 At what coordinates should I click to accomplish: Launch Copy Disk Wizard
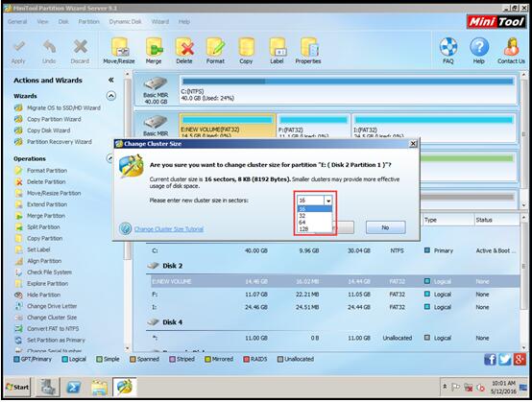pyautogui.click(x=49, y=130)
